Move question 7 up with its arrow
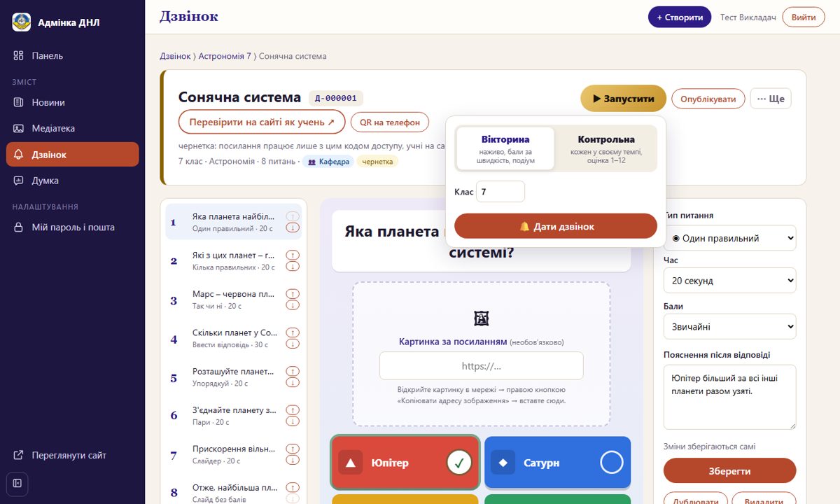This screenshot has width=840, height=504. click(293, 448)
